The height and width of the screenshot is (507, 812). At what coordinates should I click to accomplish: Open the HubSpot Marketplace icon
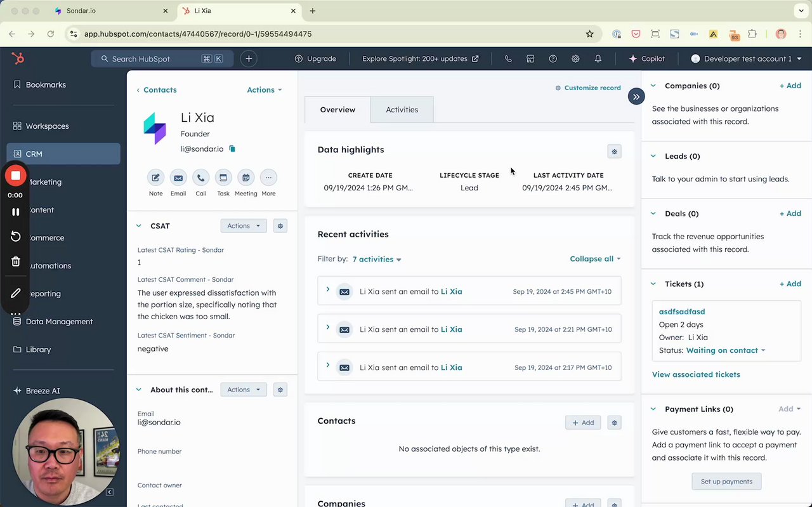click(x=530, y=58)
